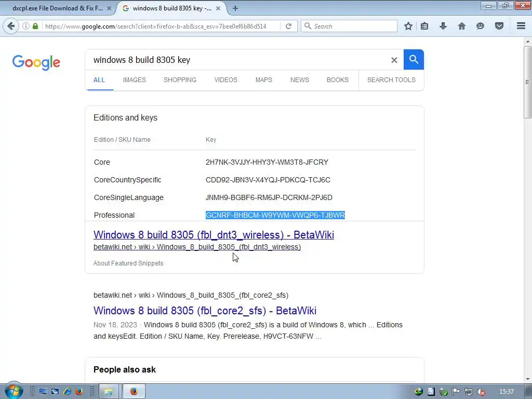Open Windows 8 build 8305 (fbl_core2_sfs) BetaWiki link

coord(205,311)
